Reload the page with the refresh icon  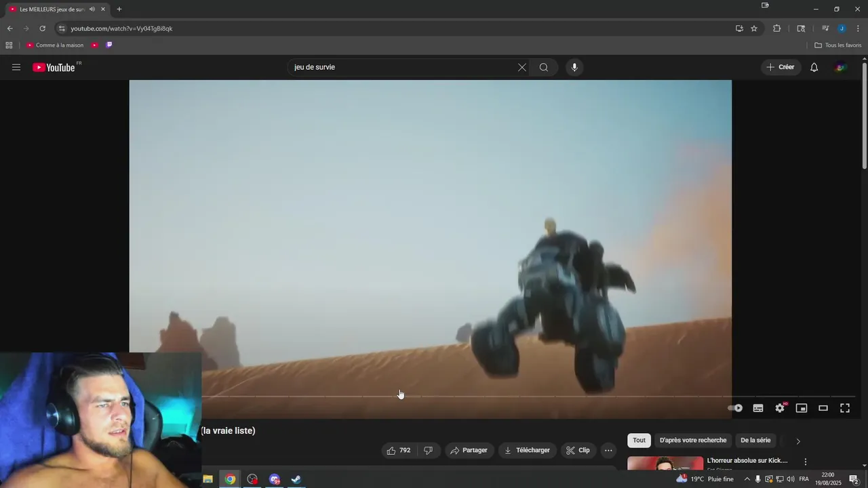pos(42,28)
